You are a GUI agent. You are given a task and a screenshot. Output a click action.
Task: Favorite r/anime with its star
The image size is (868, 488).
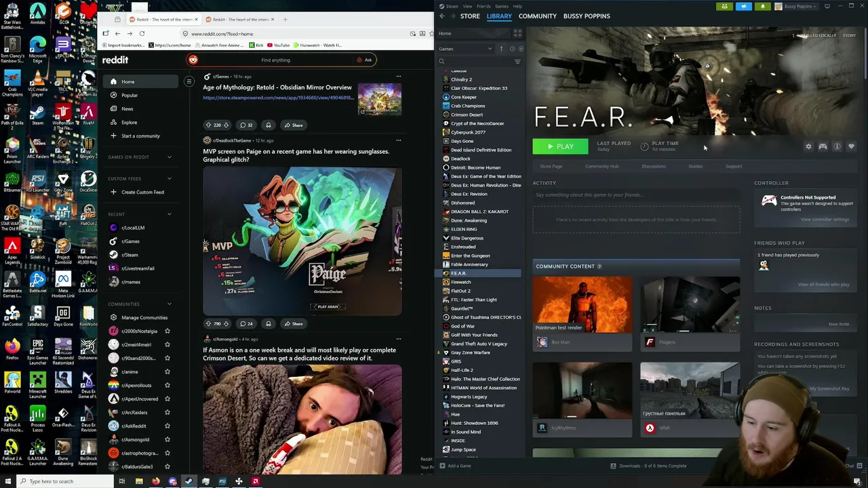(167, 371)
